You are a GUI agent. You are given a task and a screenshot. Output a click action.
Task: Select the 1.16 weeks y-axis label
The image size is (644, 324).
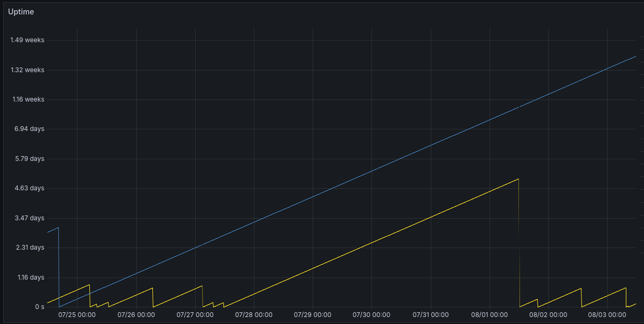(x=27, y=99)
